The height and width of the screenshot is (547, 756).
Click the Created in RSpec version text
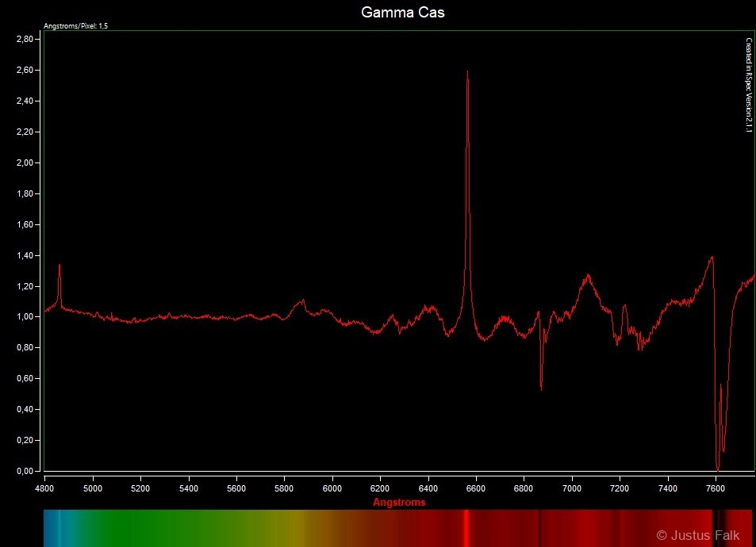749,85
